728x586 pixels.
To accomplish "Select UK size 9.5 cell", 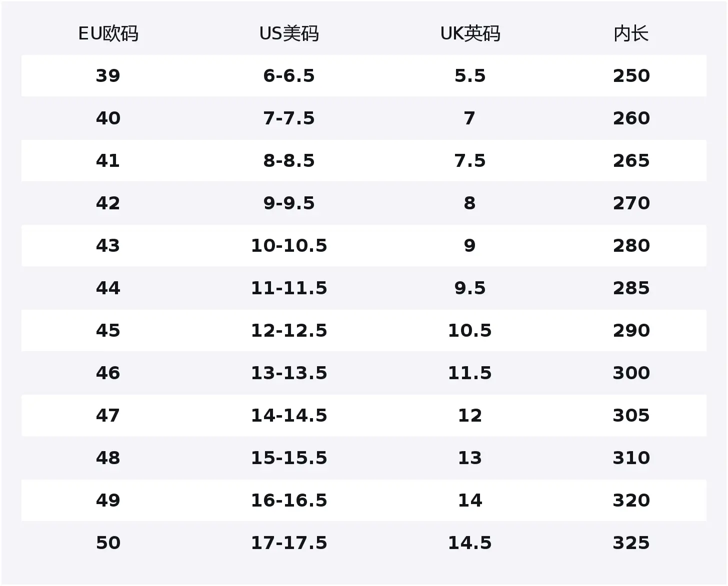I will click(470, 288).
